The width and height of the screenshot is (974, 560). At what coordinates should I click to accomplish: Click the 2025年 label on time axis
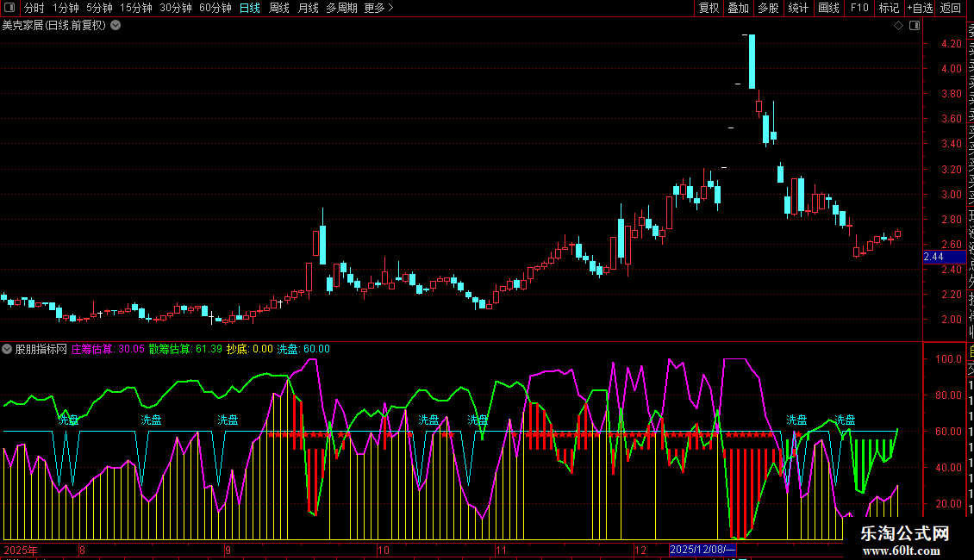[21, 550]
